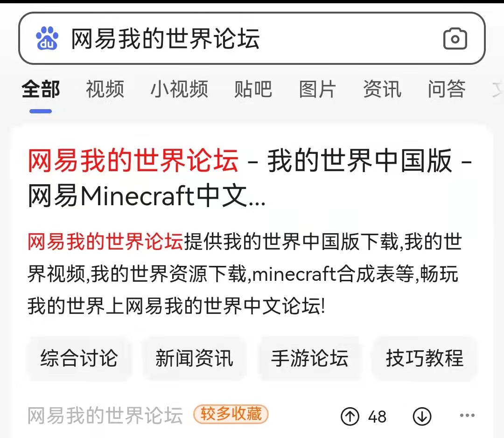Select the 图片 tab
The width and height of the screenshot is (504, 438).
click(318, 89)
